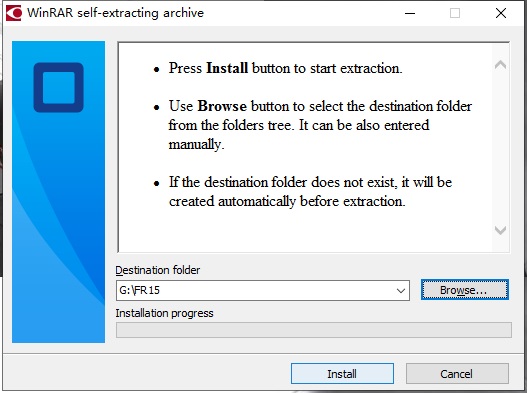Click the scroll up arrow in the instructions box
527x393 pixels.
click(x=500, y=65)
